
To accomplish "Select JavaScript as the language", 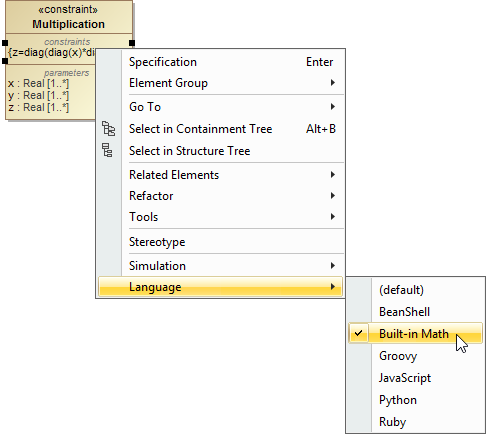I will [415, 378].
